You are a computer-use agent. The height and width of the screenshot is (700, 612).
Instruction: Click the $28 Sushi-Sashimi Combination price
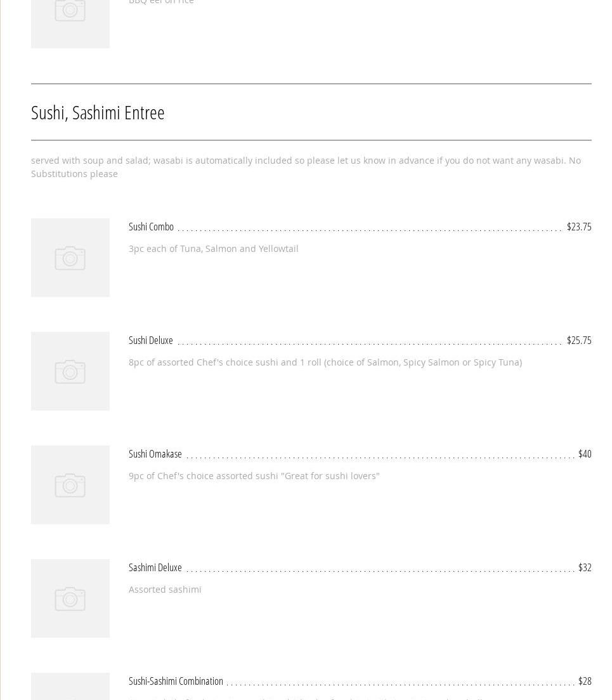(584, 681)
